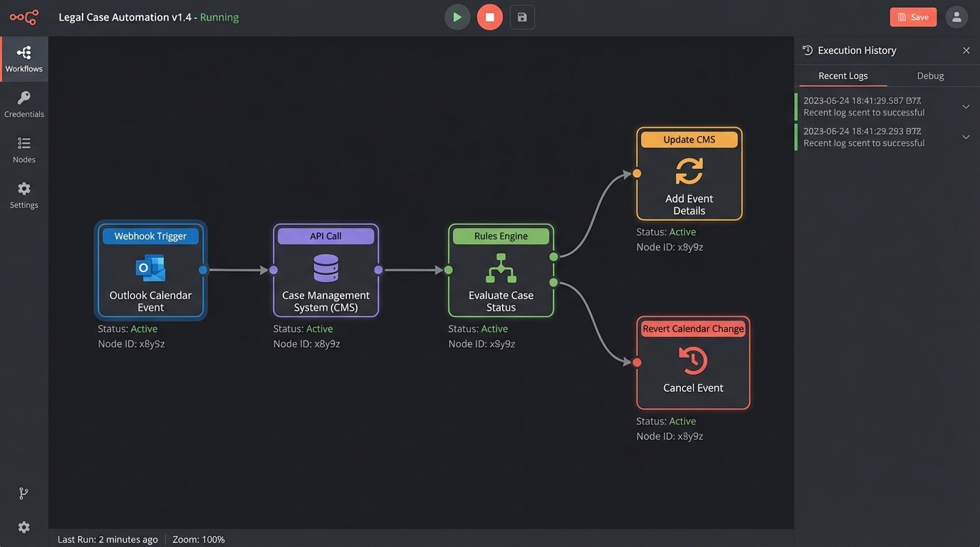Click the Zoom 100% status bar control

tap(199, 539)
